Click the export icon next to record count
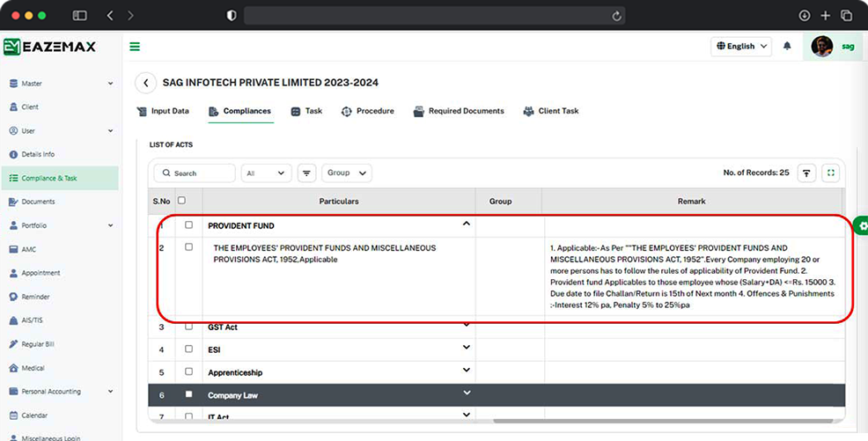 click(806, 173)
